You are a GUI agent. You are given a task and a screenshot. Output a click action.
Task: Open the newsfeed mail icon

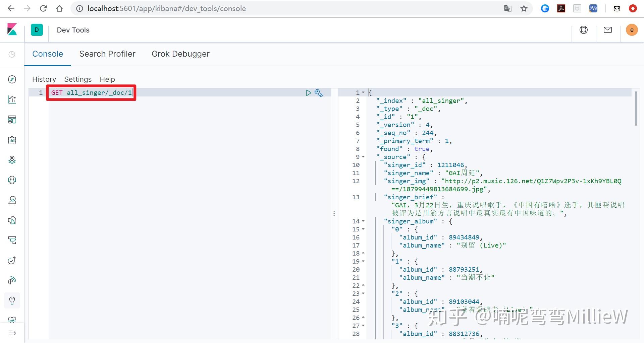pos(607,30)
